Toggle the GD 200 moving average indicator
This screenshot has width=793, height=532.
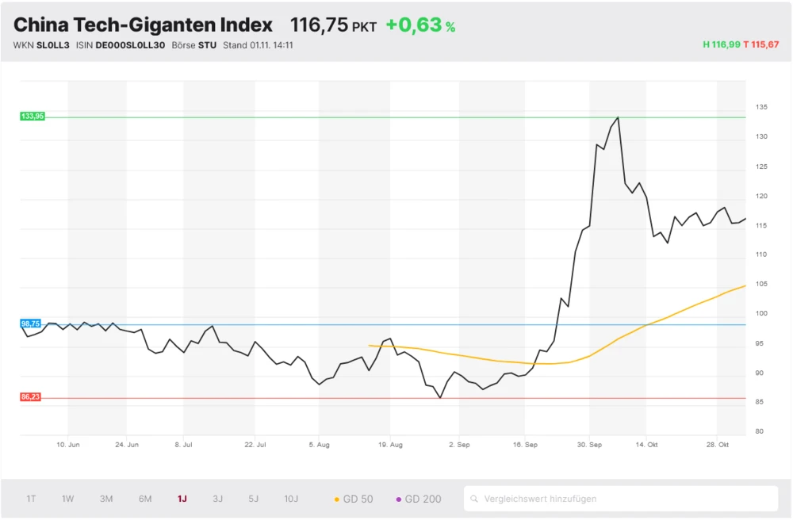[418, 499]
